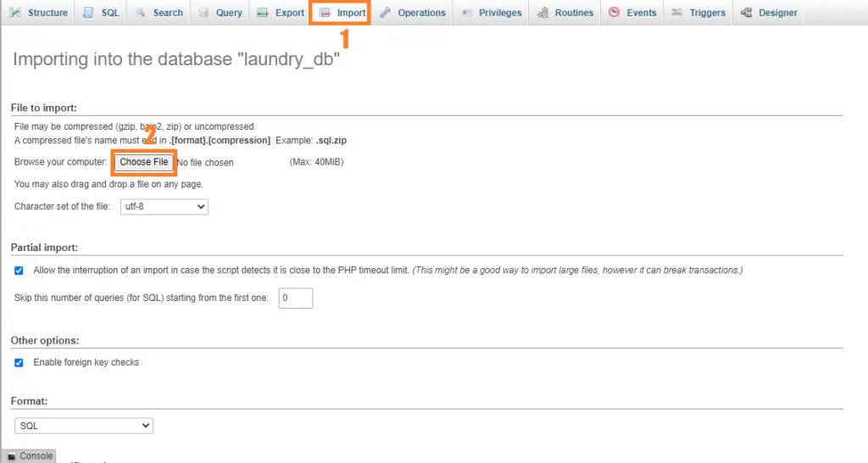This screenshot has width=868, height=463.
Task: Switch to the Routines tab
Action: pyautogui.click(x=566, y=13)
